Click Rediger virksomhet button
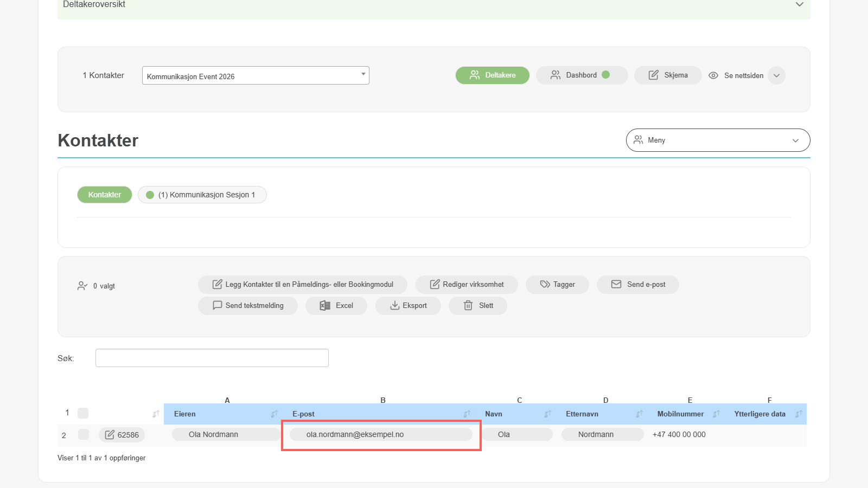Image resolution: width=868 pixels, height=488 pixels. pos(467,285)
